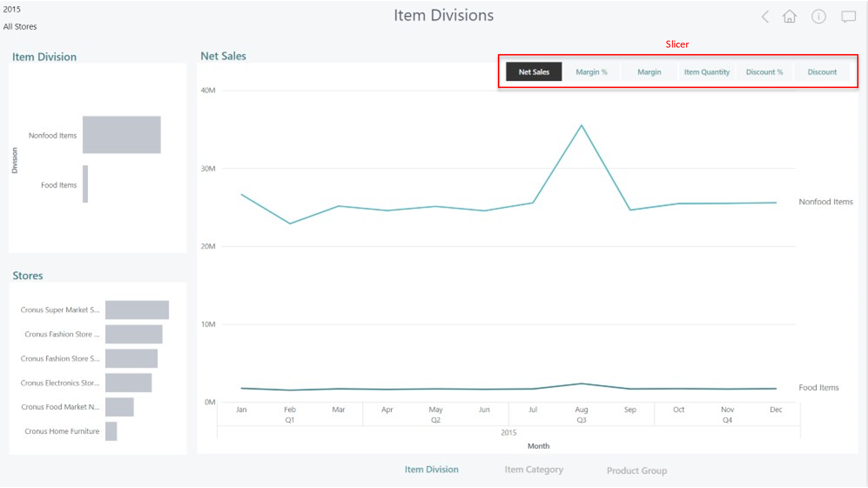Select Cronus Electronics Store bar
This screenshot has height=488, width=868.
[128, 382]
